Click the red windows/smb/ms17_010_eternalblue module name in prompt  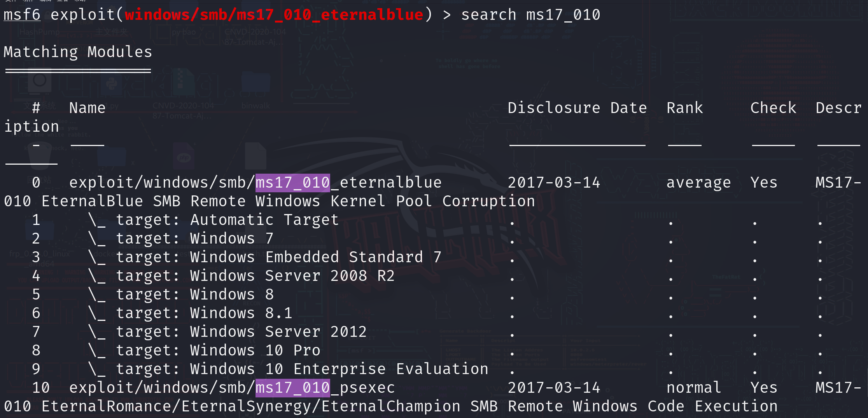tap(274, 15)
